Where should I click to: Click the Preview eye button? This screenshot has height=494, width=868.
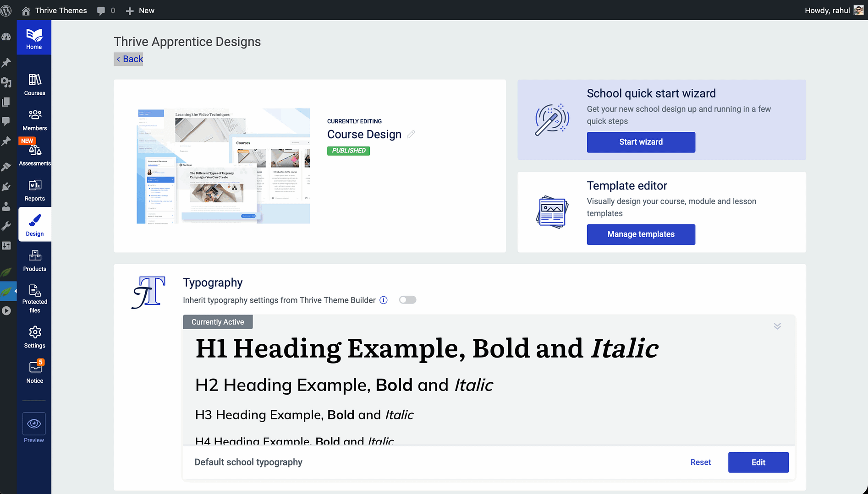[34, 424]
